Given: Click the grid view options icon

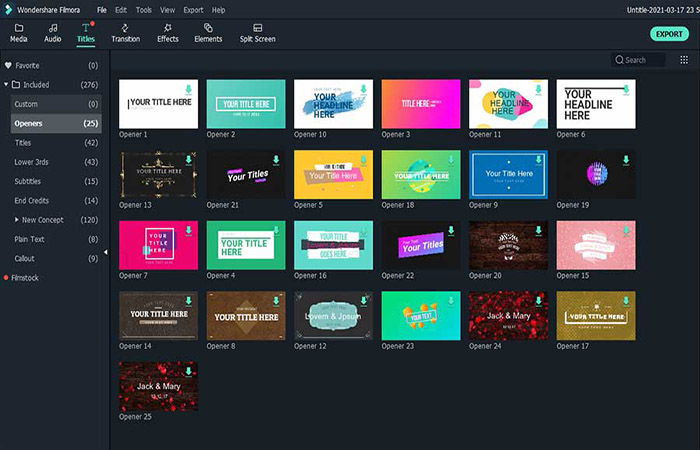Looking at the screenshot, I should pyautogui.click(x=683, y=60).
